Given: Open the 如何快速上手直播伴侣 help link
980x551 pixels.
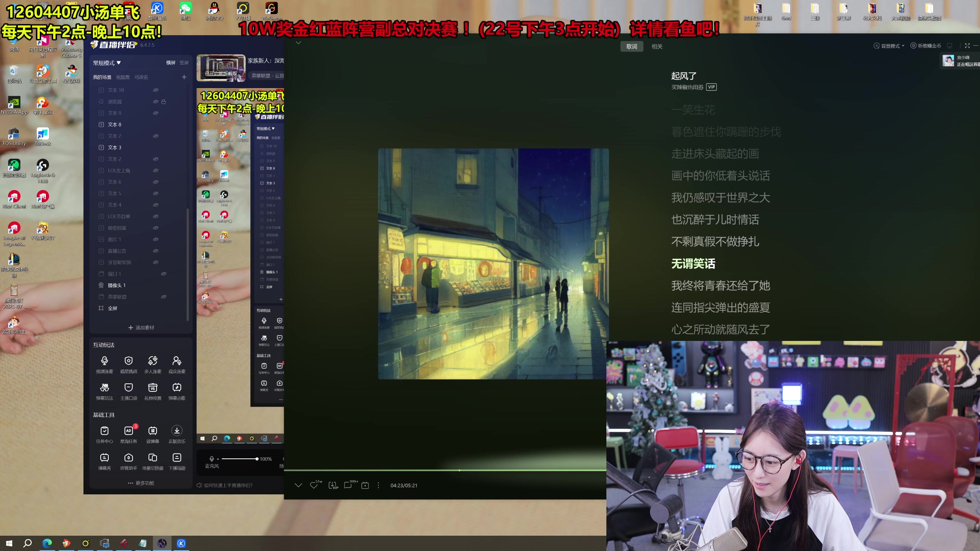Looking at the screenshot, I should (x=224, y=485).
